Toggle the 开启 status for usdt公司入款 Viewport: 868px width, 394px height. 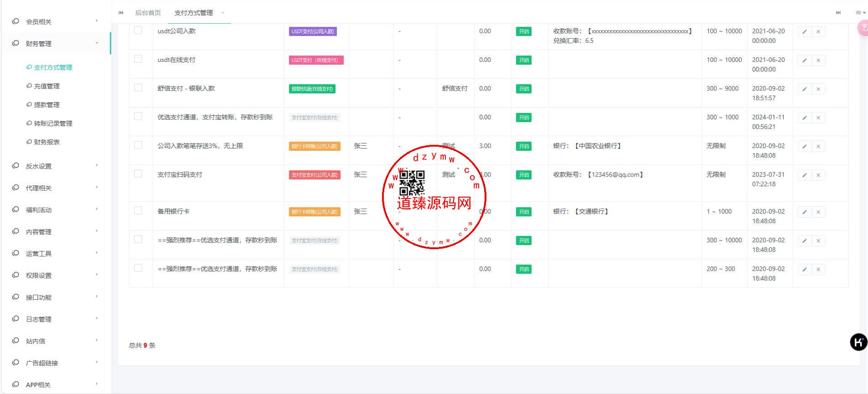click(524, 31)
